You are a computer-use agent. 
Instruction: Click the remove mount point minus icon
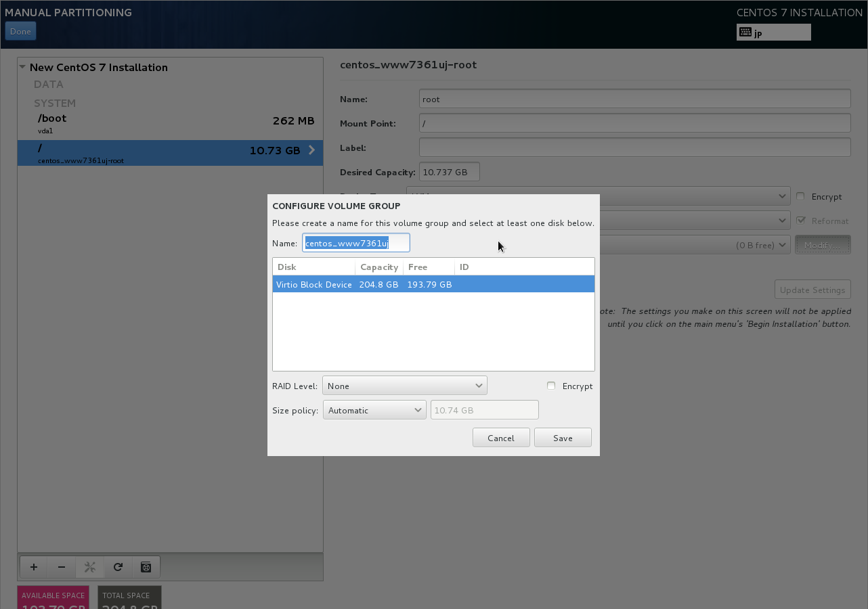point(62,567)
